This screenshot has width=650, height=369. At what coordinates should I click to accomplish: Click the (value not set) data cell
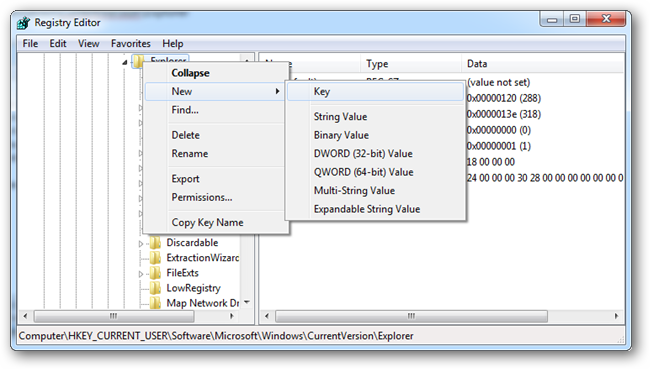tap(498, 82)
